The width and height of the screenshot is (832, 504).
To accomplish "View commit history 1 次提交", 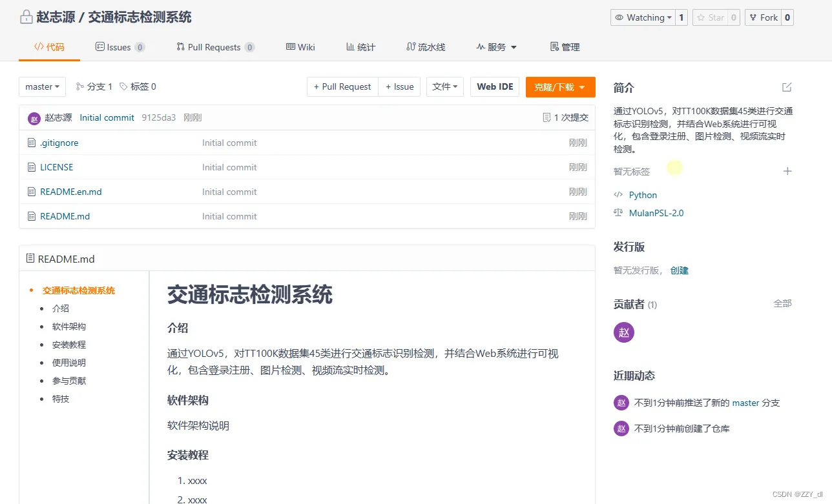I will [x=566, y=117].
